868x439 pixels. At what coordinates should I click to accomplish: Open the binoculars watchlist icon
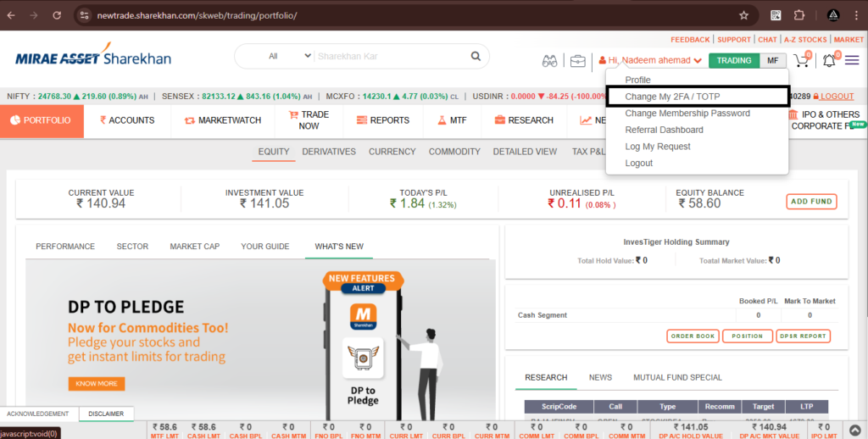point(549,61)
